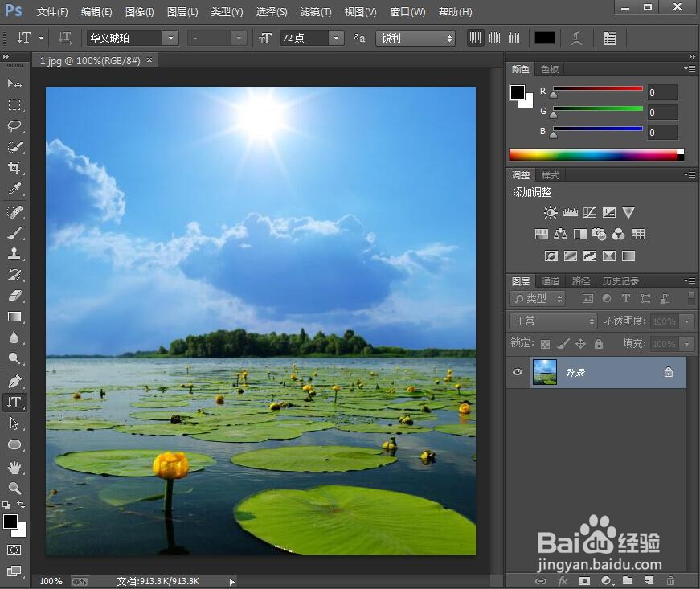700x589 pixels.
Task: Select the Zoom tool
Action: pos(14,488)
